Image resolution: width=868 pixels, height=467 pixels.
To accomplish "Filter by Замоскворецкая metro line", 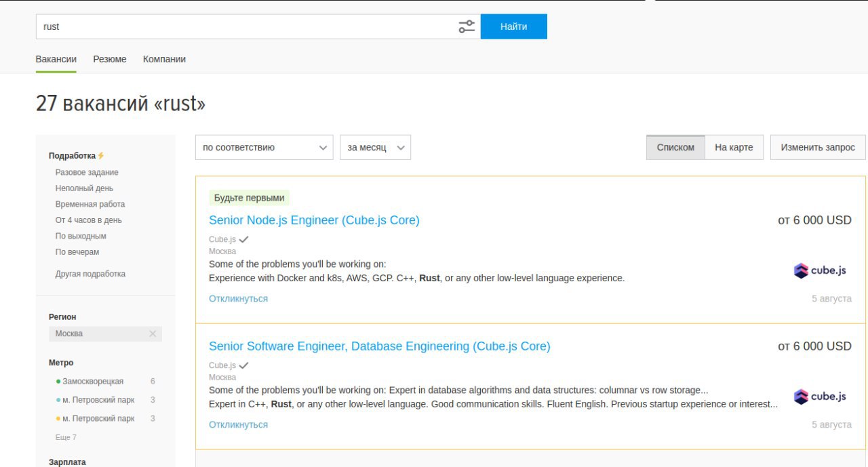I will point(93,381).
